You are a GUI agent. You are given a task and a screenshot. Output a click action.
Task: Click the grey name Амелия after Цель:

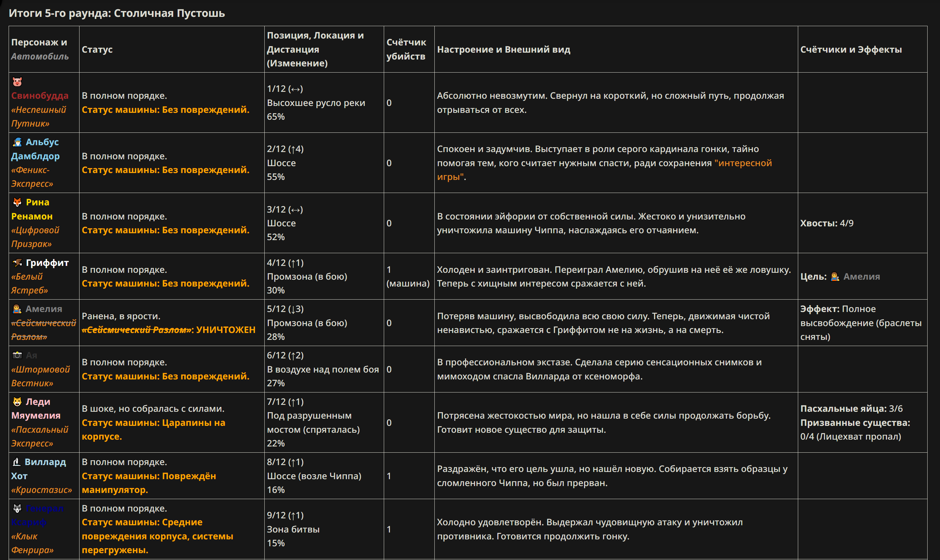(862, 276)
